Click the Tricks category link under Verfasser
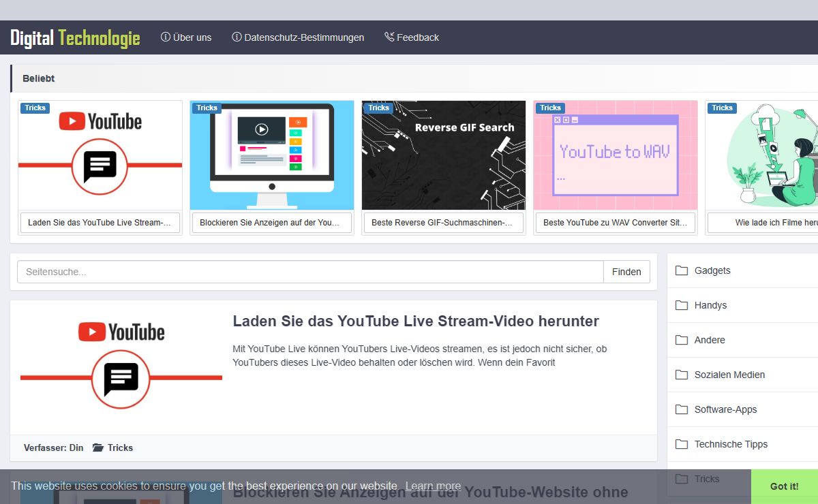818x504 pixels. 120,447
